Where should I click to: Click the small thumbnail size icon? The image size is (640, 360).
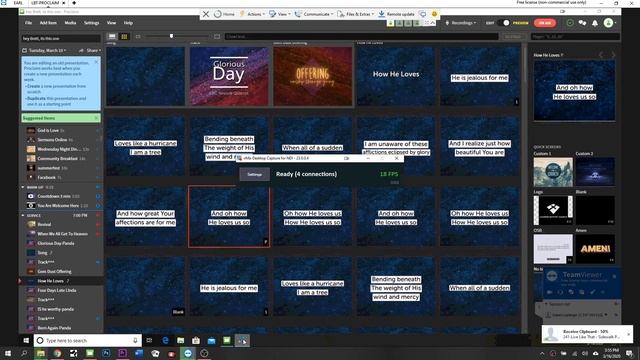[138, 37]
